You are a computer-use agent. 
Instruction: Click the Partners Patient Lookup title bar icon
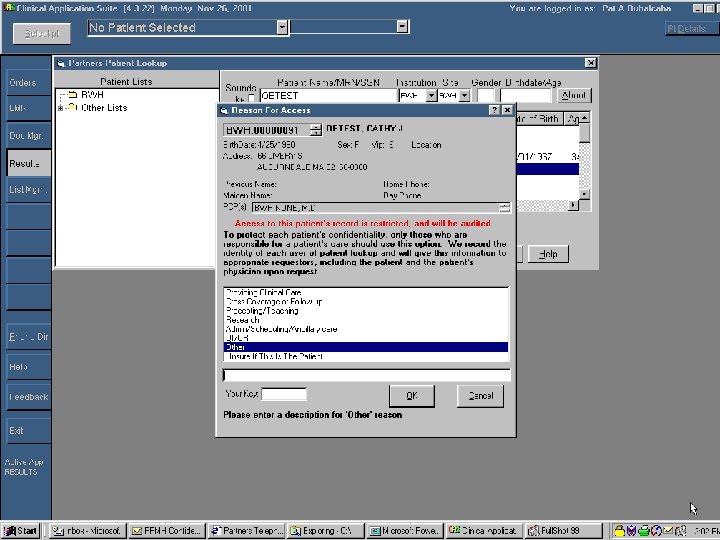coord(61,63)
